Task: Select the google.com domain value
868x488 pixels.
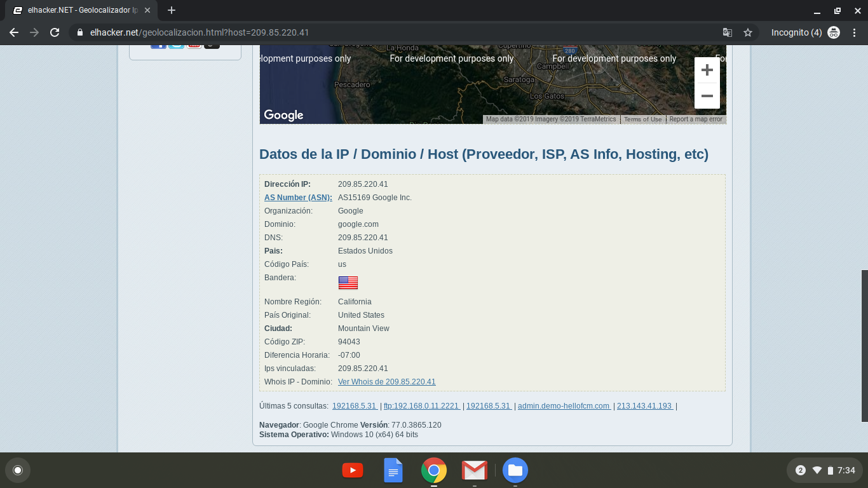Action: [x=358, y=224]
